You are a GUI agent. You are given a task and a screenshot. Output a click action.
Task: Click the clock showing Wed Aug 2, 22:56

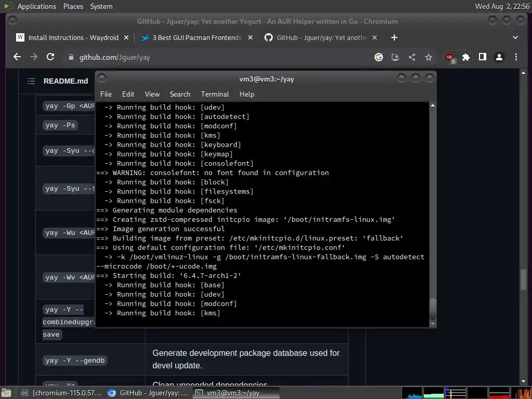pos(502,6)
